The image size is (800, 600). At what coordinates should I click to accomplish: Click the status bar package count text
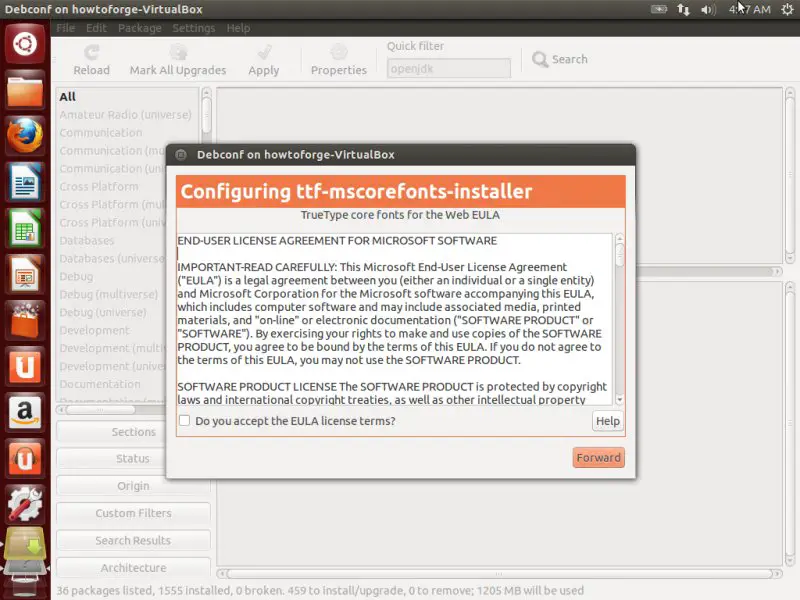(320, 591)
